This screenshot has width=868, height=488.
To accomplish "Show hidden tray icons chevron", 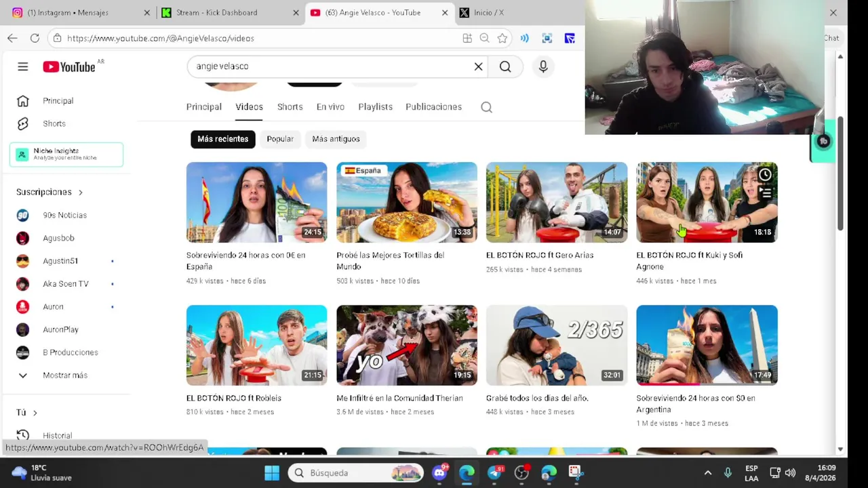I will point(707,473).
